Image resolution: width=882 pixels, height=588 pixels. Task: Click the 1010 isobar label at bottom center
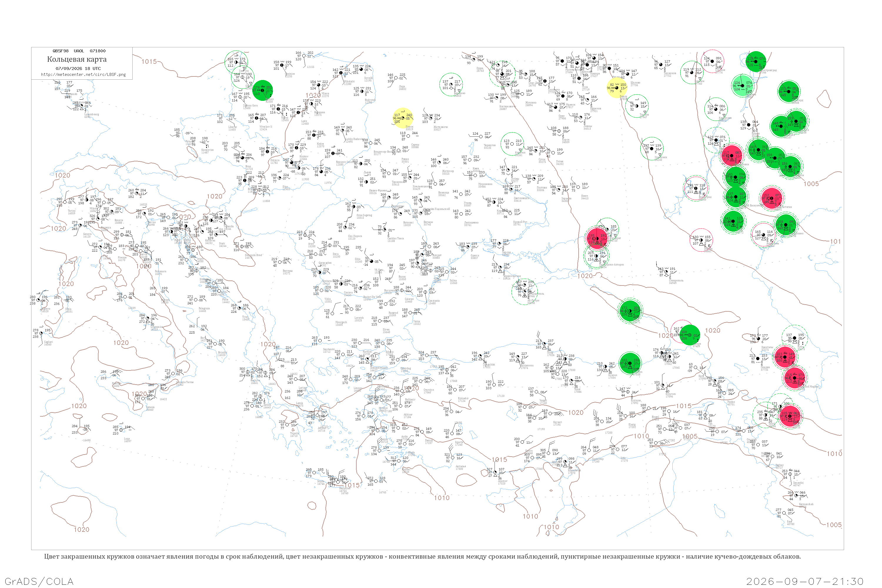(x=442, y=498)
